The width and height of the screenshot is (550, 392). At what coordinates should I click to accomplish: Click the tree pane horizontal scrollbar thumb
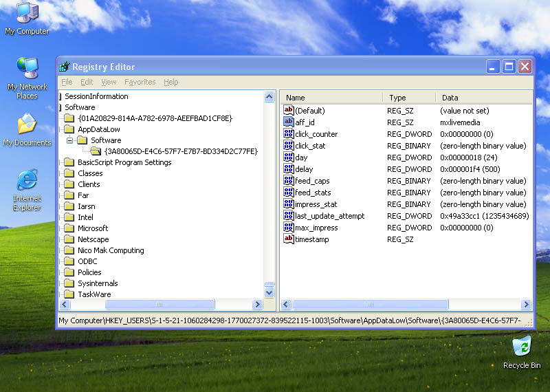tap(159, 304)
